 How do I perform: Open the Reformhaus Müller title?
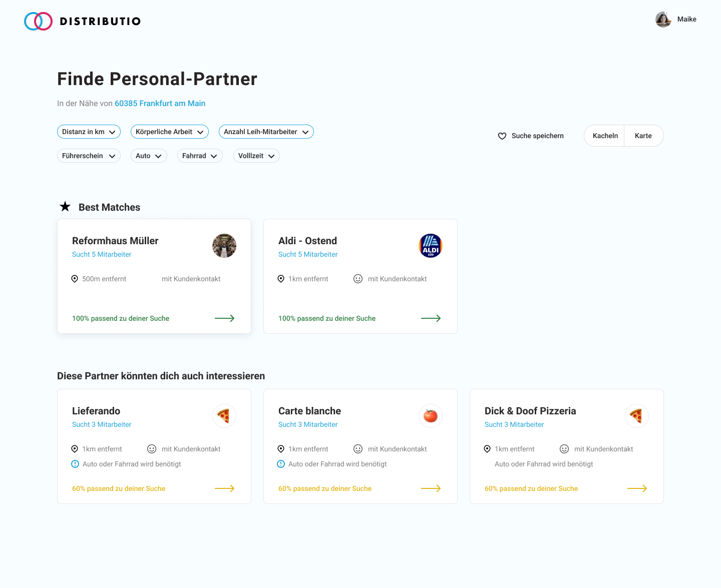point(115,241)
